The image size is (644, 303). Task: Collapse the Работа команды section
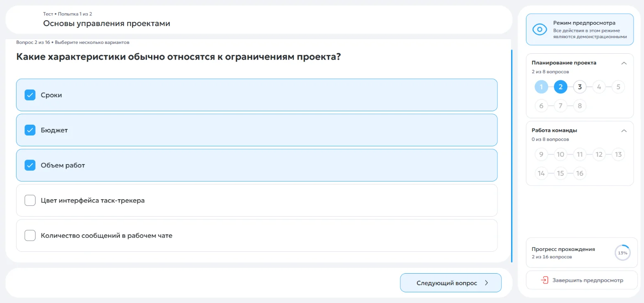(624, 131)
